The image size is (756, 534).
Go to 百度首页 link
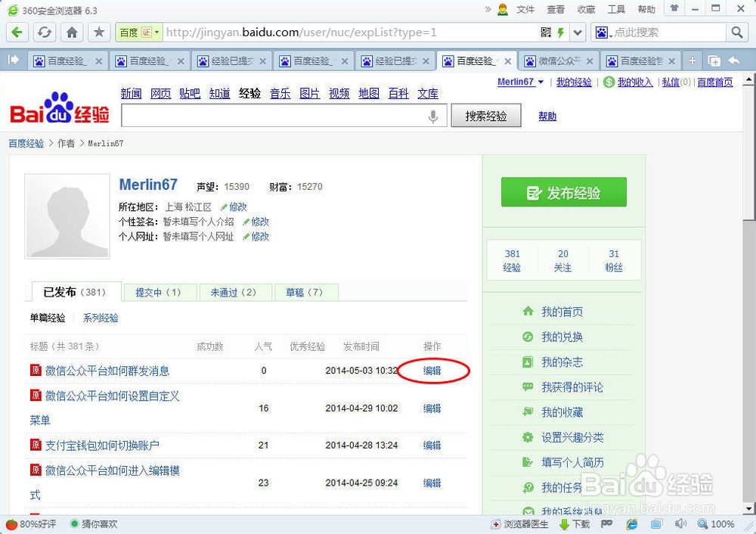click(x=714, y=82)
